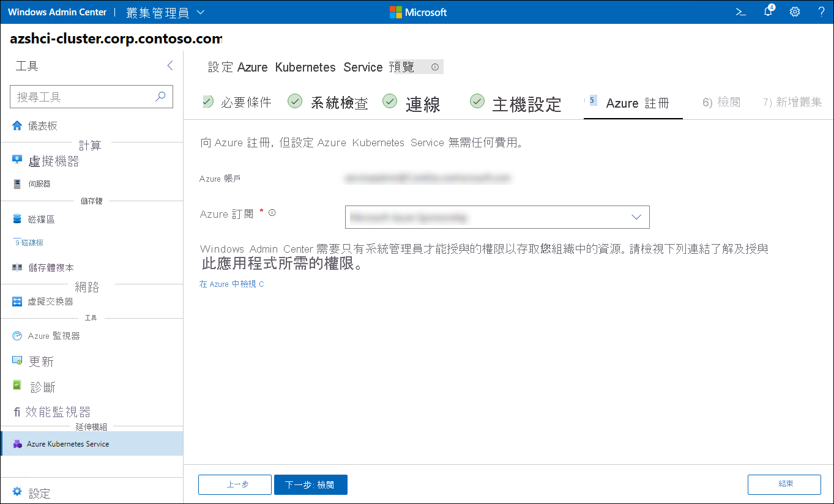Click the search magnifier icon
The height and width of the screenshot is (504, 834).
(160, 96)
